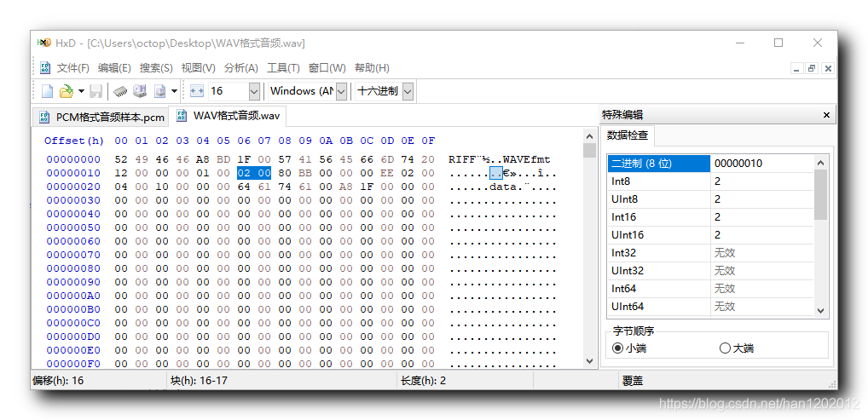Click WAVEfmt in decoded text column

click(x=527, y=159)
